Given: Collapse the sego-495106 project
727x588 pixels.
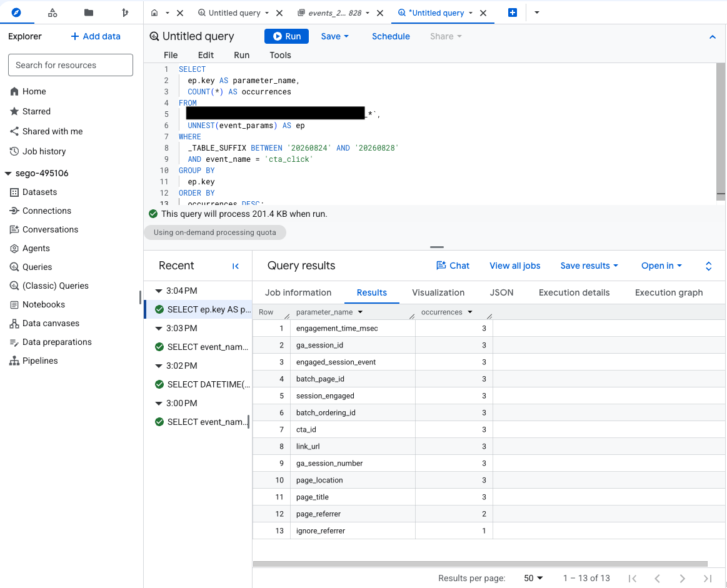Looking at the screenshot, I should click(x=8, y=173).
